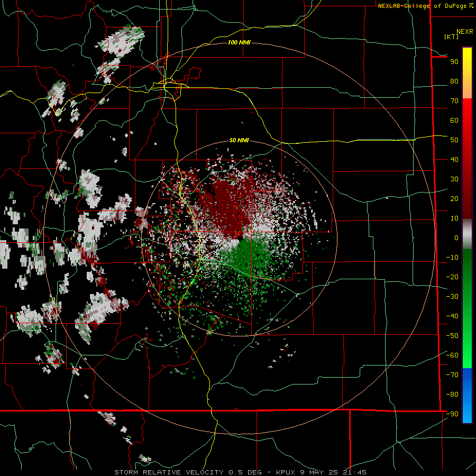Pick the blue bottom segment of color bar
This screenshot has height=476, width=476.
point(467,396)
